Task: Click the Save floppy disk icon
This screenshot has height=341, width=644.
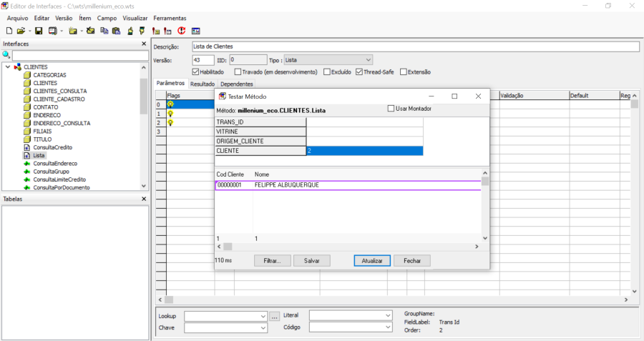Action: (x=39, y=31)
